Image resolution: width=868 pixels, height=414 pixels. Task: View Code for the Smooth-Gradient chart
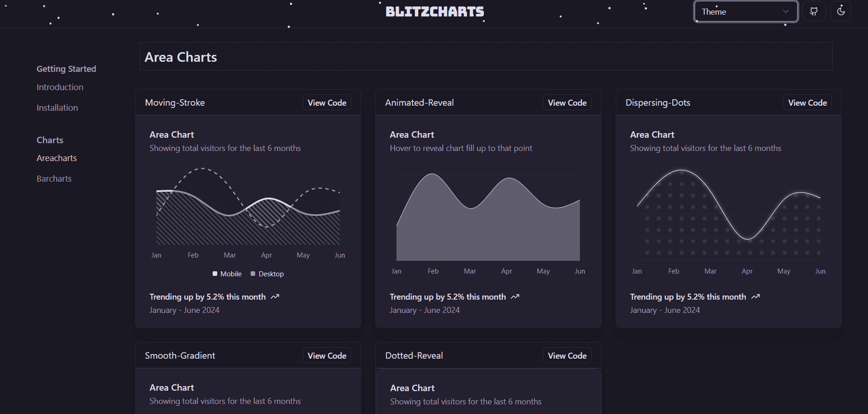[327, 355]
